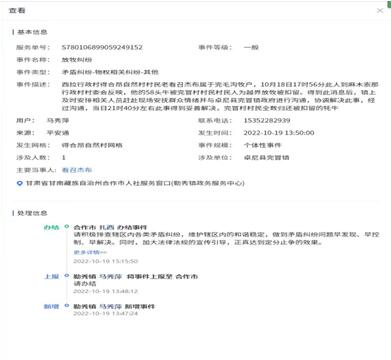
Task: Click timestamp 2022-10-19 13:48:12
Action: [x=105, y=291]
